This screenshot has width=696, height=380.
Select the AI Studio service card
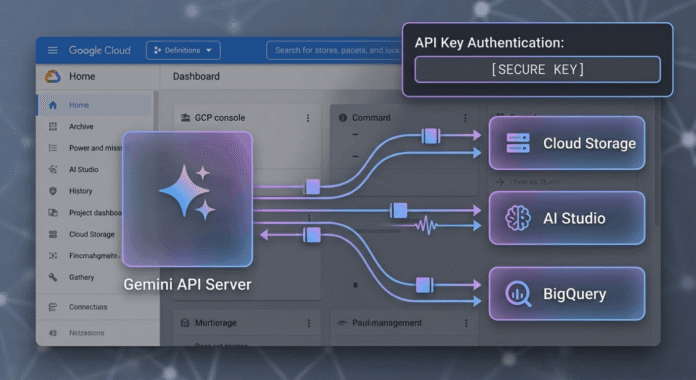click(567, 218)
